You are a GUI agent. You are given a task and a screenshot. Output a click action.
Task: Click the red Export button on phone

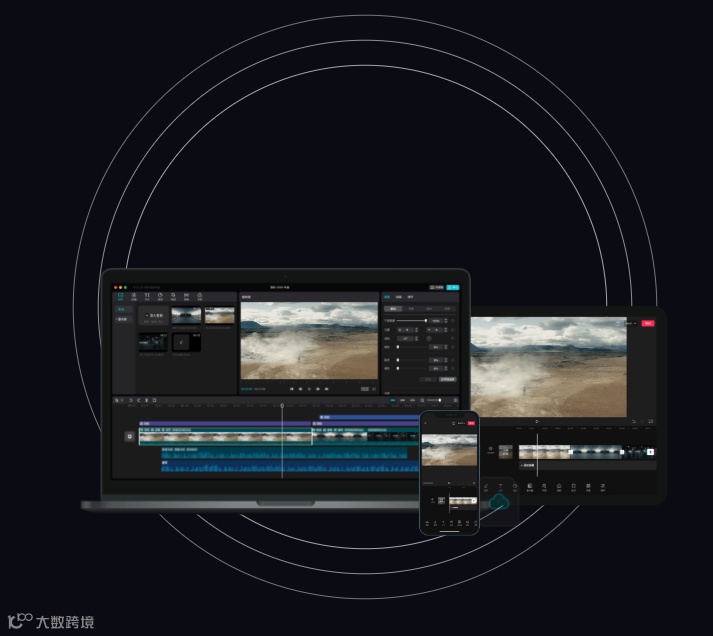[x=472, y=423]
